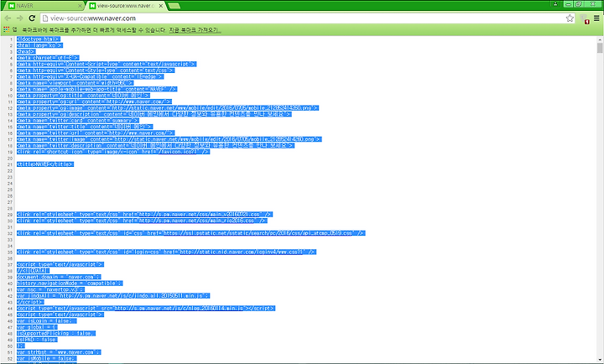The width and height of the screenshot is (604, 364).
Task: Open a new tab
Action: click(x=174, y=6)
